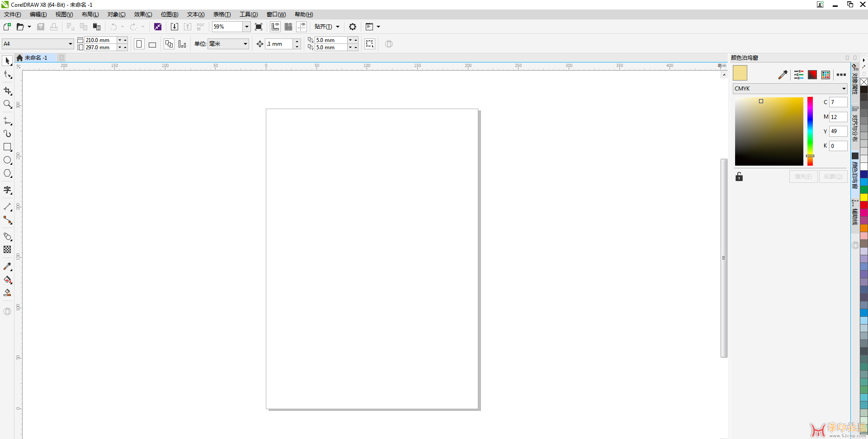Switch page to landscape orientation

coord(152,44)
